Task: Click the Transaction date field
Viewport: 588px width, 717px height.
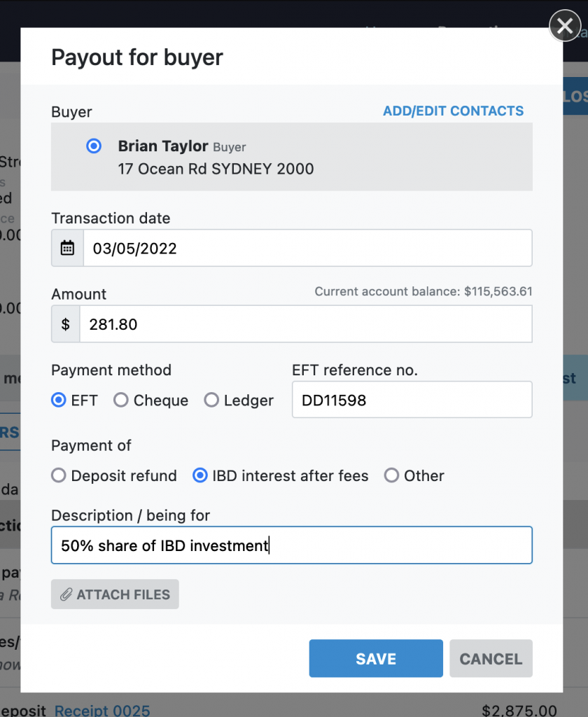Action: pyautogui.click(x=307, y=248)
